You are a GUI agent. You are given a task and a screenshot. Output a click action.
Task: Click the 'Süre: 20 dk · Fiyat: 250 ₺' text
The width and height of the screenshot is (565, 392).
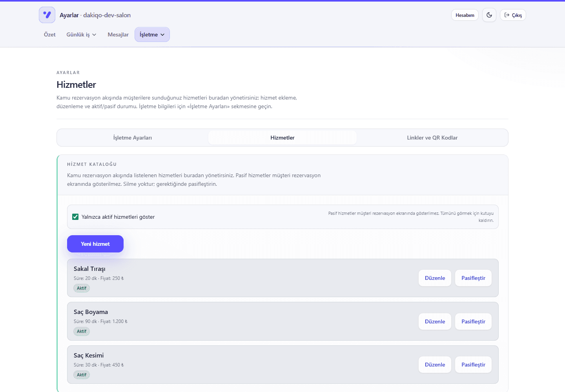[98, 278]
